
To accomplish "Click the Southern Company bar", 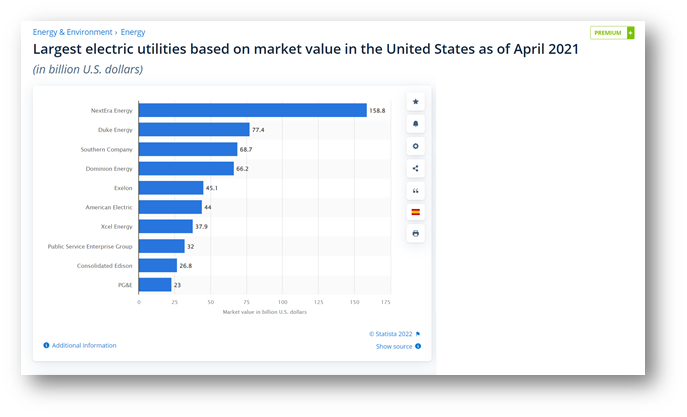I will [188, 149].
